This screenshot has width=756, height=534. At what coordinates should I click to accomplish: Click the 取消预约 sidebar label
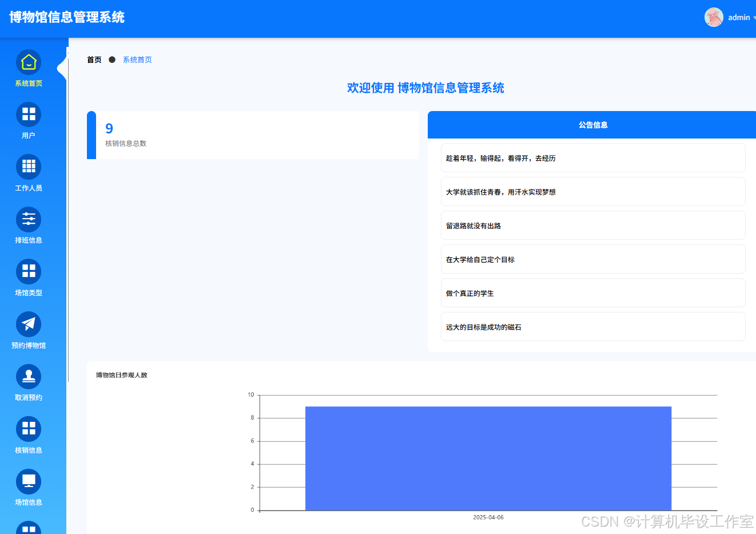(x=29, y=398)
